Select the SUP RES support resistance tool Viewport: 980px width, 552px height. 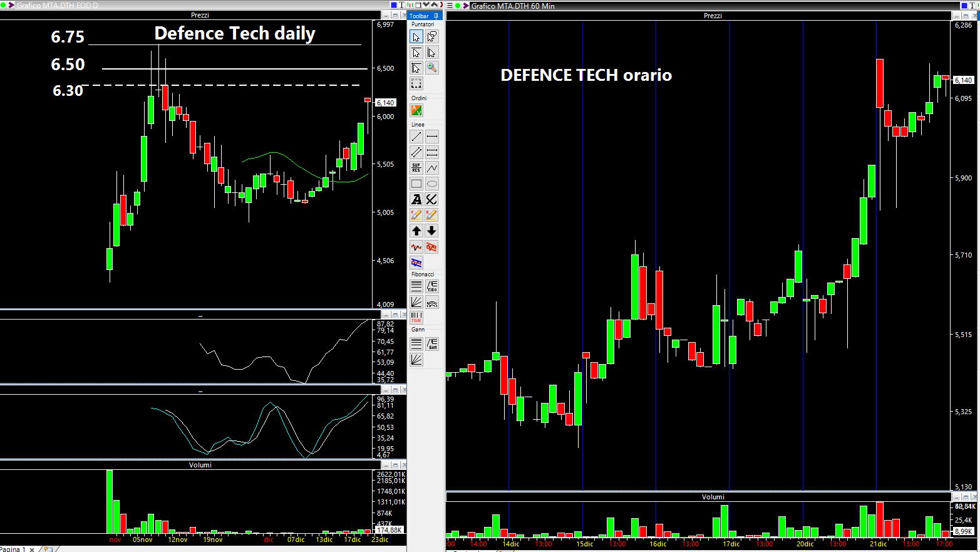(416, 168)
